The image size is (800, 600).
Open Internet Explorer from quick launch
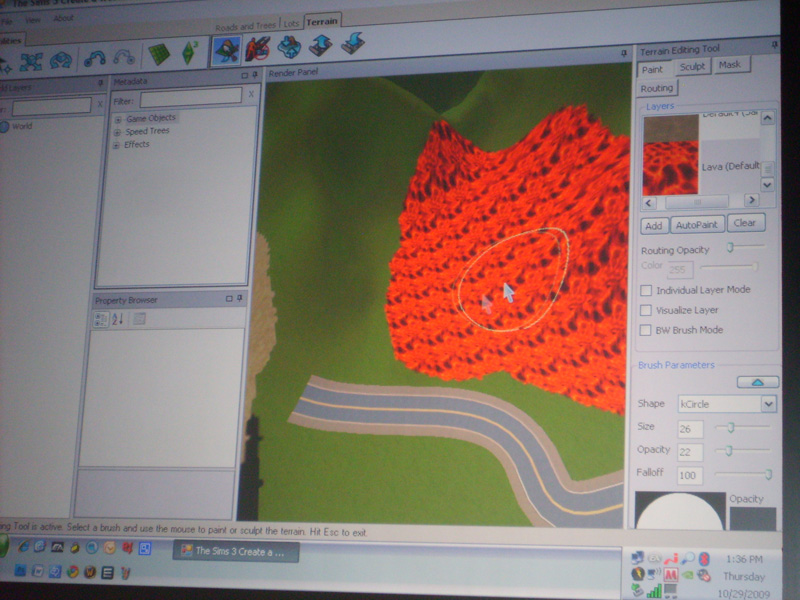point(23,547)
